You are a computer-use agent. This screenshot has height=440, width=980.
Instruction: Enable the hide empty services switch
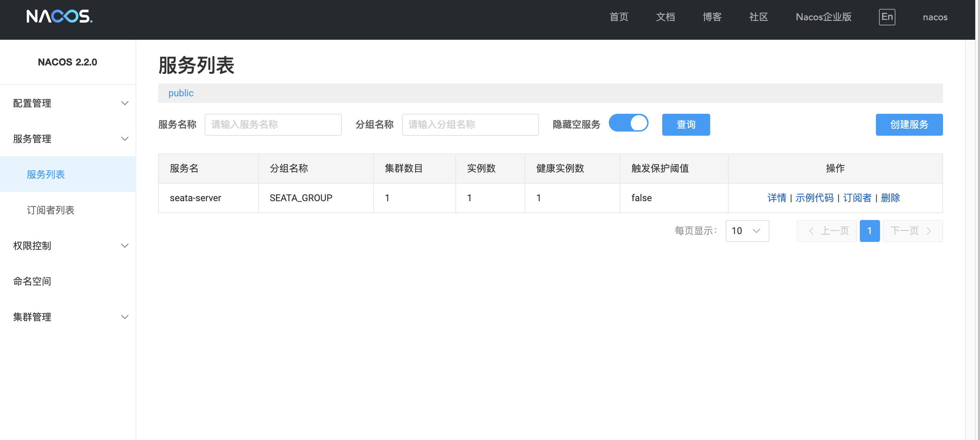628,123
